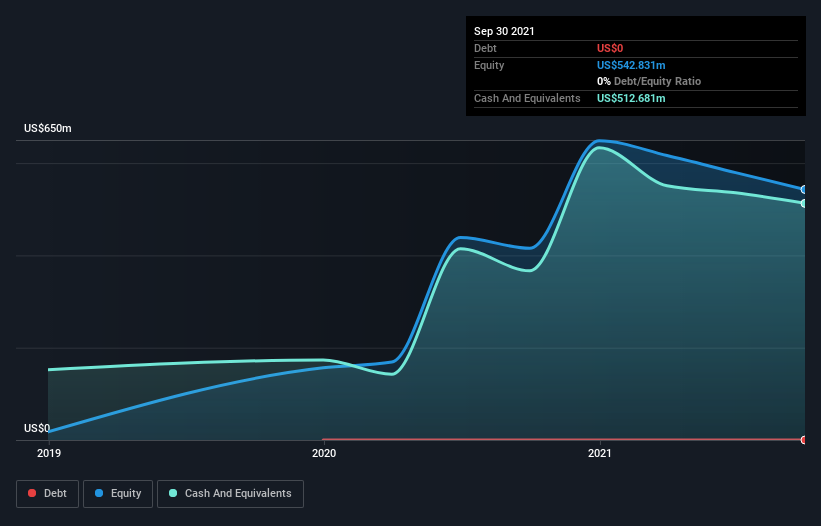Click the US$512.681m cash value

tap(631, 98)
